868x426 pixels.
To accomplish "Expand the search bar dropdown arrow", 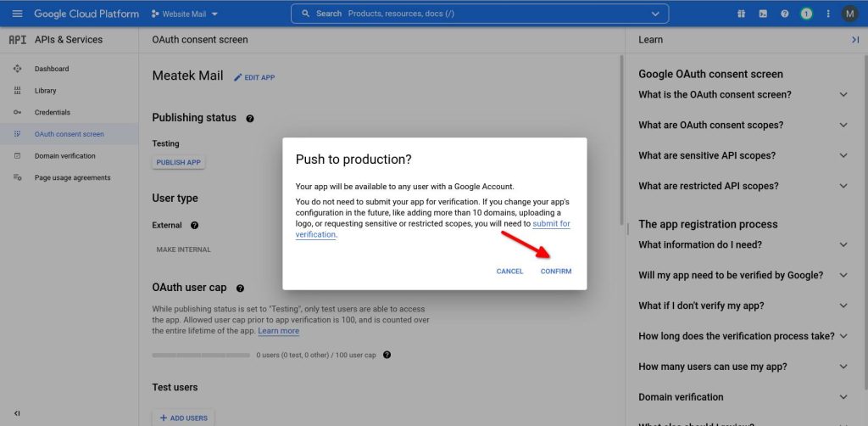I will (x=655, y=14).
